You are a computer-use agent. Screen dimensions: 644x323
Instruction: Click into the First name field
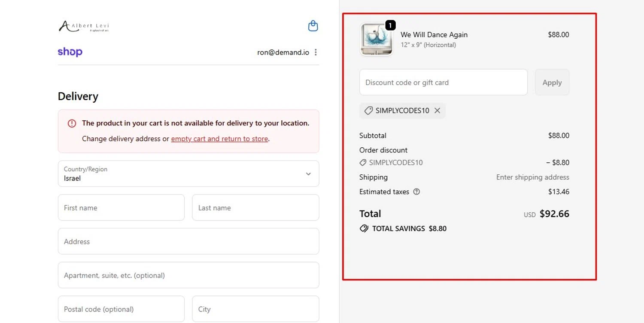tap(121, 208)
